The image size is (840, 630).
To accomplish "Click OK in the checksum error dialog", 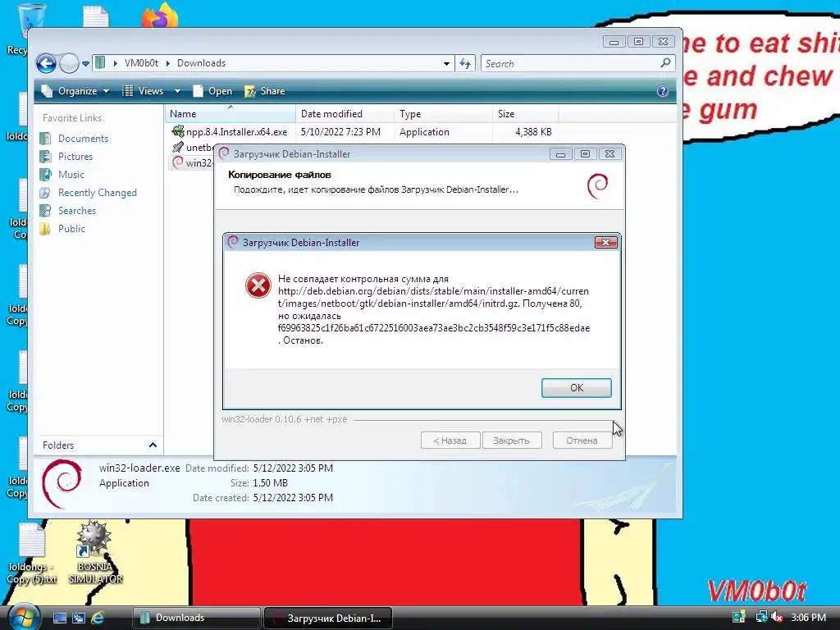I will tap(576, 388).
